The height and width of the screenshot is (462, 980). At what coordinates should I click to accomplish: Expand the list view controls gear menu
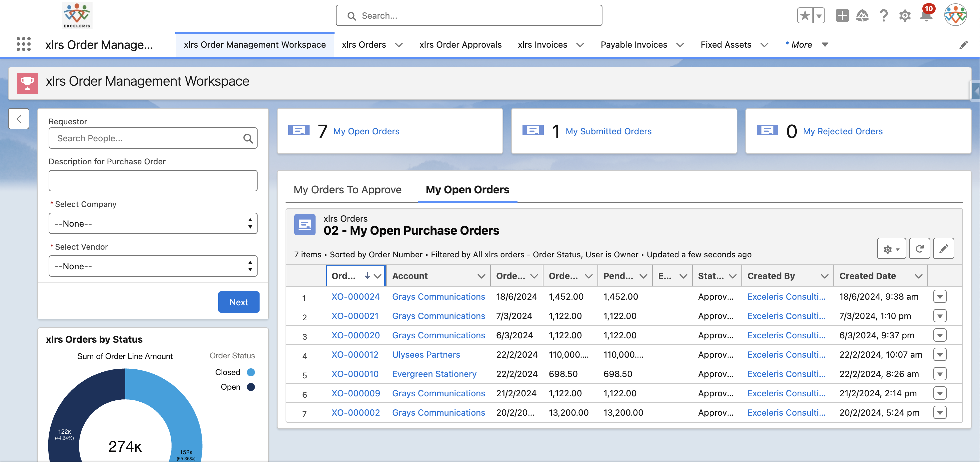tap(891, 249)
